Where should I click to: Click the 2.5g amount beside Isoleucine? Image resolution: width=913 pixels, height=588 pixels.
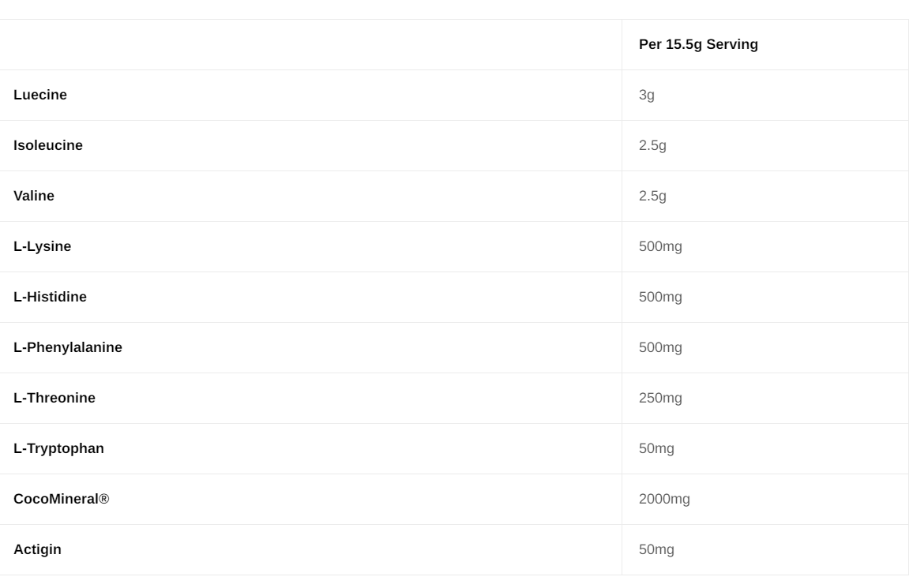tap(652, 145)
